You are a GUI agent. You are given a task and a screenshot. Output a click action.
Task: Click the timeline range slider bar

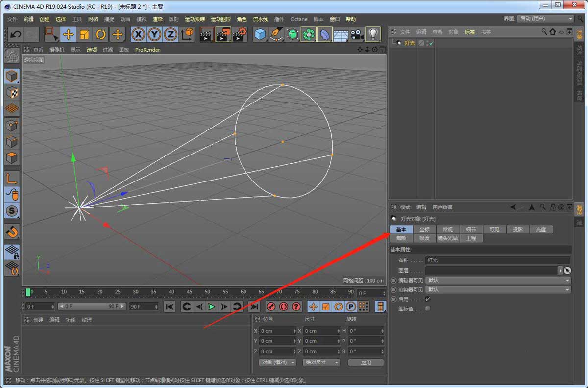tap(92, 306)
